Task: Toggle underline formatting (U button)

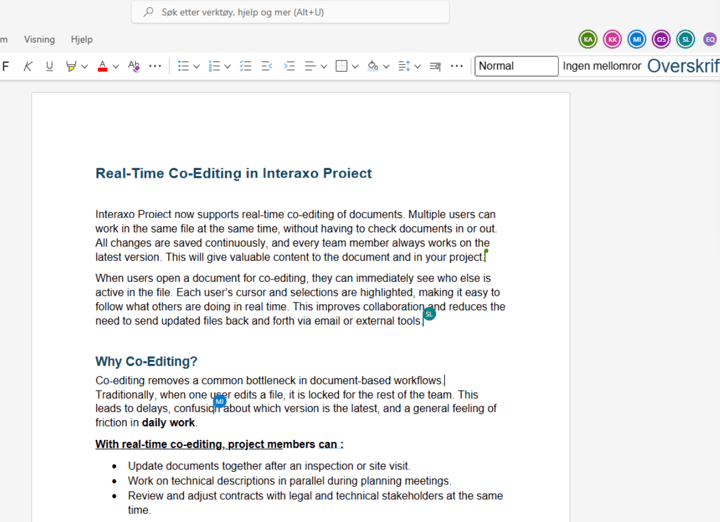Action: pyautogui.click(x=49, y=66)
